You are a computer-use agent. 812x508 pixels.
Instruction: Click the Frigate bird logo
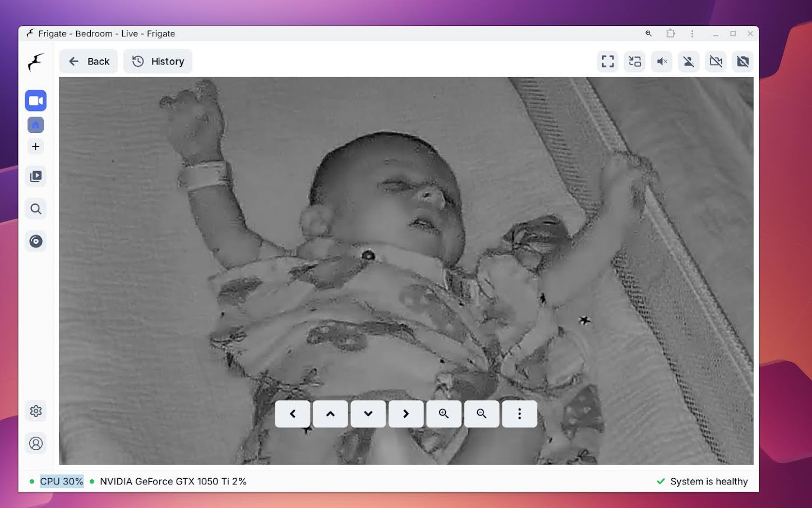point(36,62)
